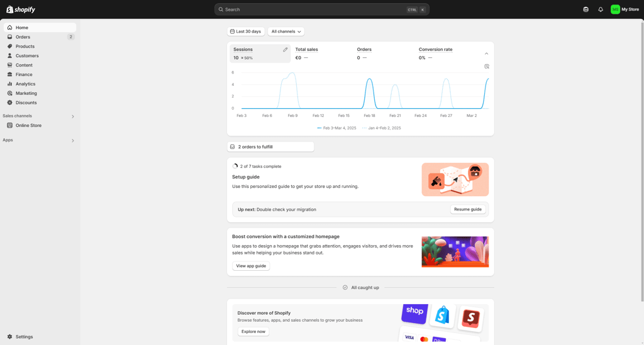Open chart report magnifier icon
Image resolution: width=644 pixels, height=345 pixels.
(x=487, y=67)
